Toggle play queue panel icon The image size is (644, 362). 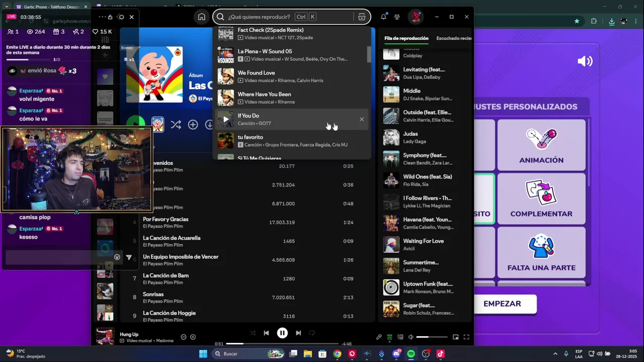[389, 337]
